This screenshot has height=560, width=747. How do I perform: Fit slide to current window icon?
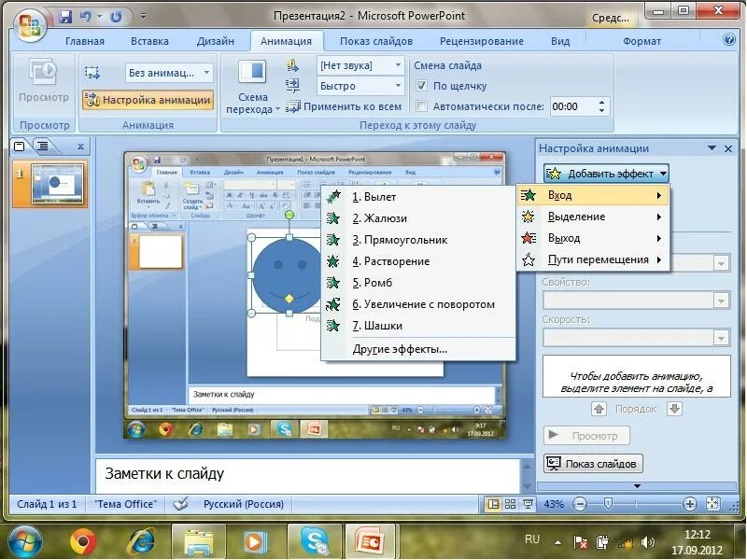712,504
